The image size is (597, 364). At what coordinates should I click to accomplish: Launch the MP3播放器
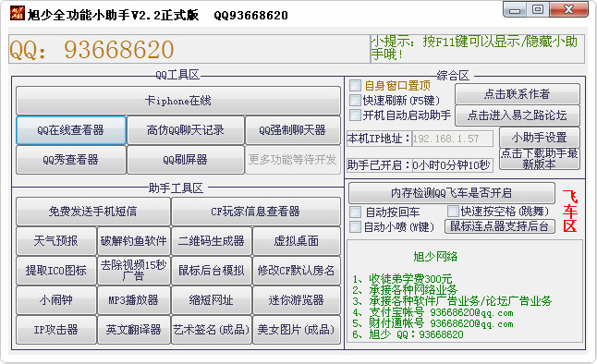[134, 300]
